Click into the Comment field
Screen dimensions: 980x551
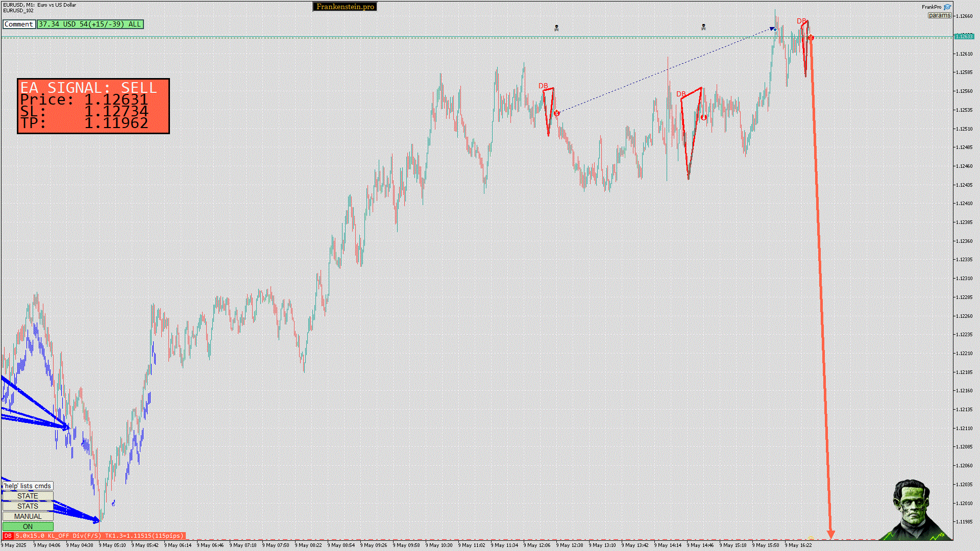pos(19,24)
